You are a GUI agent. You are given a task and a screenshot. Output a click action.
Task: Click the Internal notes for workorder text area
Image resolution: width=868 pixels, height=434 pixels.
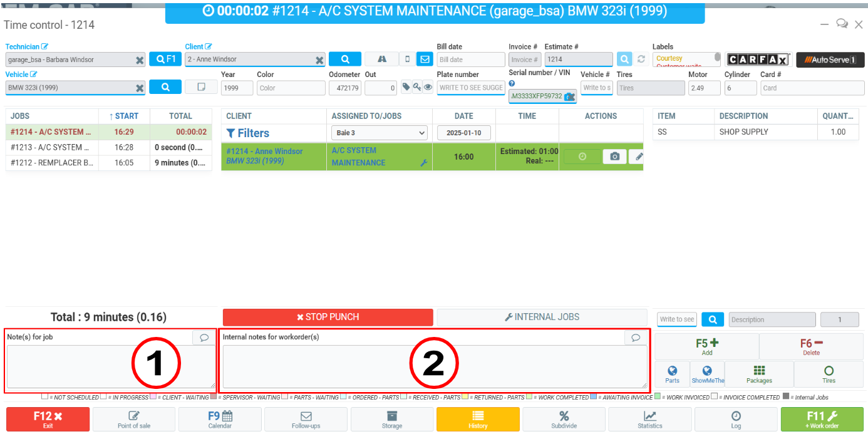point(435,366)
